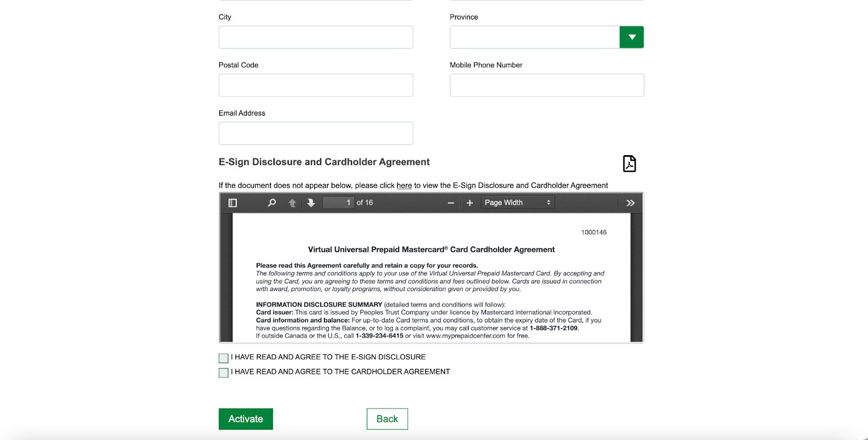This screenshot has width=868, height=440.
Task: Zoom in with the plus icon
Action: [470, 203]
